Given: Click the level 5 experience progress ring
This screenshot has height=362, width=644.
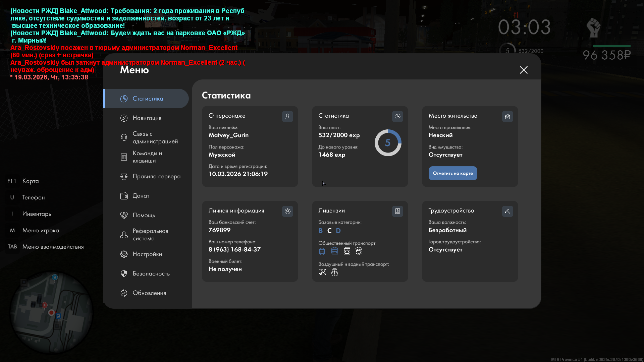Looking at the screenshot, I should pyautogui.click(x=388, y=143).
